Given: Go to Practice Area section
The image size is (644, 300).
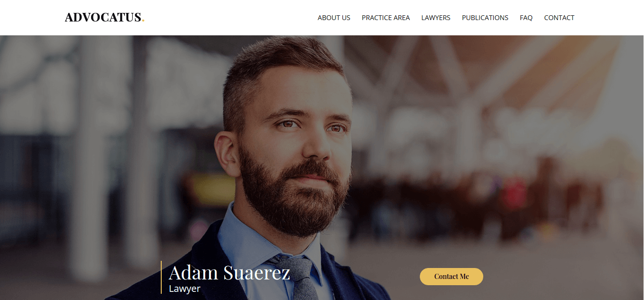Looking at the screenshot, I should coord(385,18).
